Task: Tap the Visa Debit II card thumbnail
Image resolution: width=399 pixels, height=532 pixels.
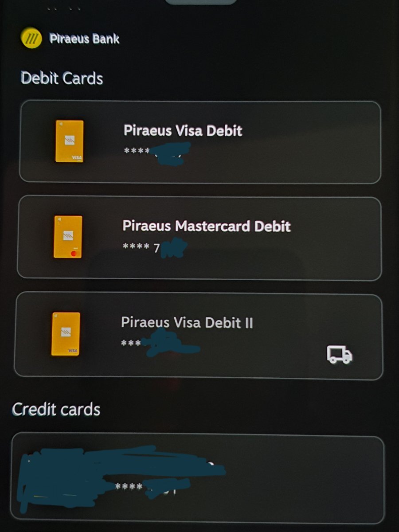Action: pos(66,334)
